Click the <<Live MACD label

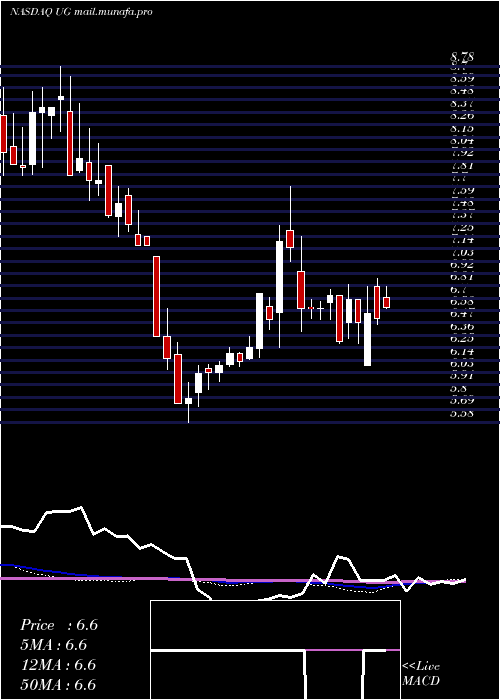pyautogui.click(x=421, y=674)
